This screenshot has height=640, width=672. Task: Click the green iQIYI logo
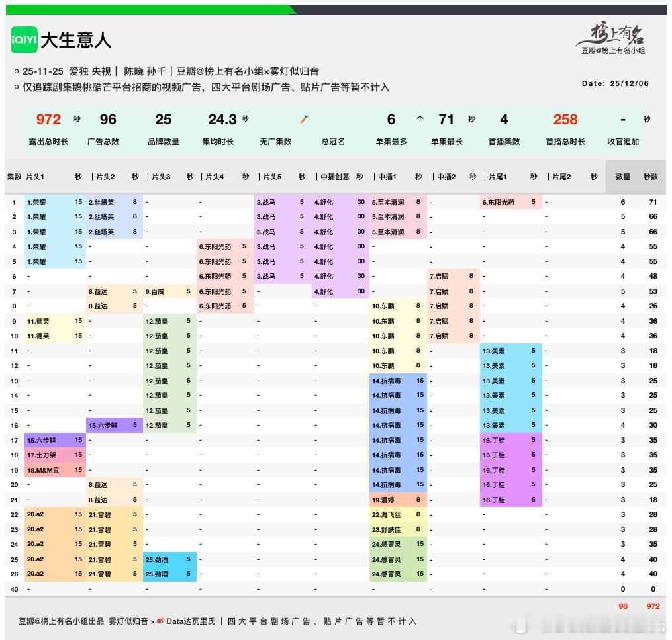[x=24, y=40]
